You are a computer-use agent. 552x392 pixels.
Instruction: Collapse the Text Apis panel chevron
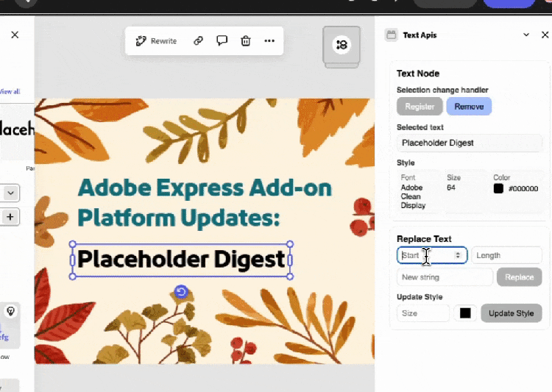(x=526, y=35)
